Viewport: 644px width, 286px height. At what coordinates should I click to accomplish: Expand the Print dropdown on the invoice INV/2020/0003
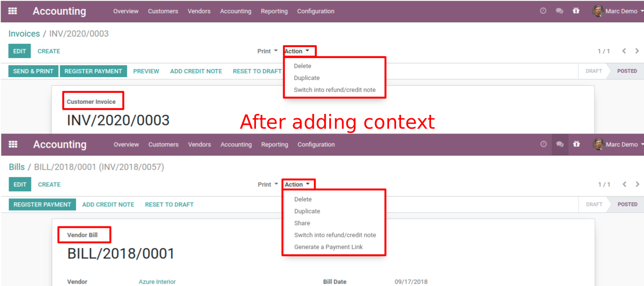pos(267,51)
